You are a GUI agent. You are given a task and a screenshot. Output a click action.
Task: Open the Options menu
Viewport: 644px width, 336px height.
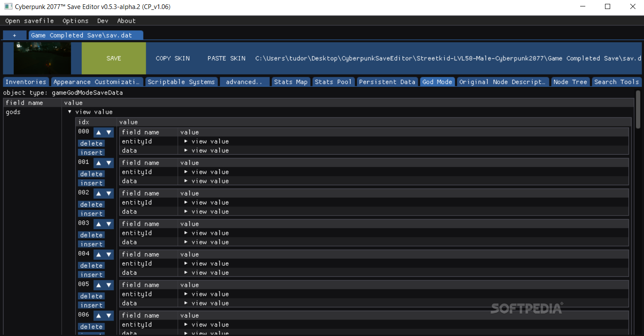coord(75,21)
